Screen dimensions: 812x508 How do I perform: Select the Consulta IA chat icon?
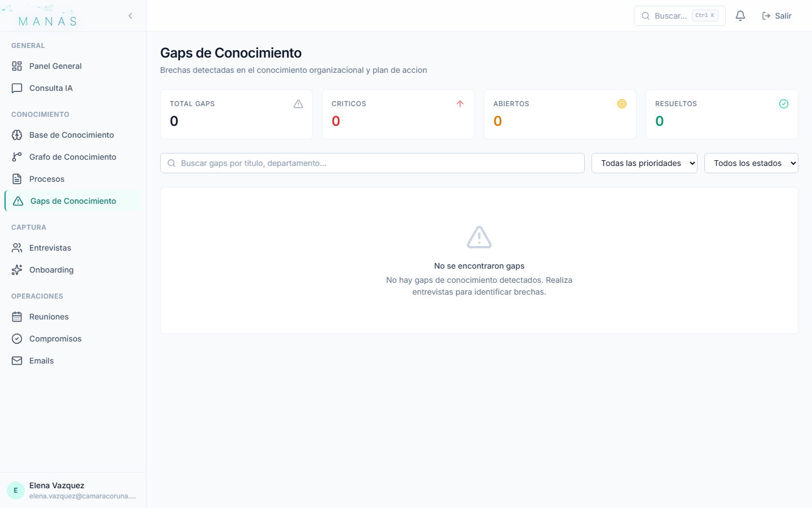[x=17, y=88]
